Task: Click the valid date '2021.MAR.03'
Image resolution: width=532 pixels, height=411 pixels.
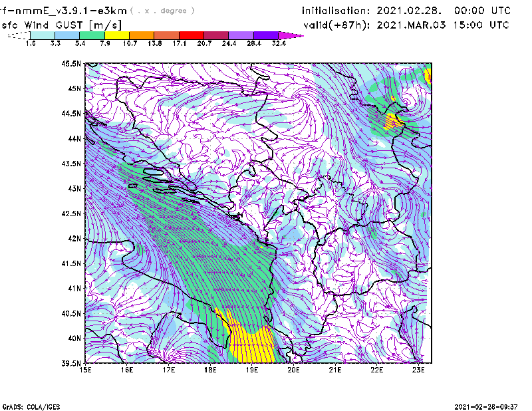Action: tap(411, 25)
